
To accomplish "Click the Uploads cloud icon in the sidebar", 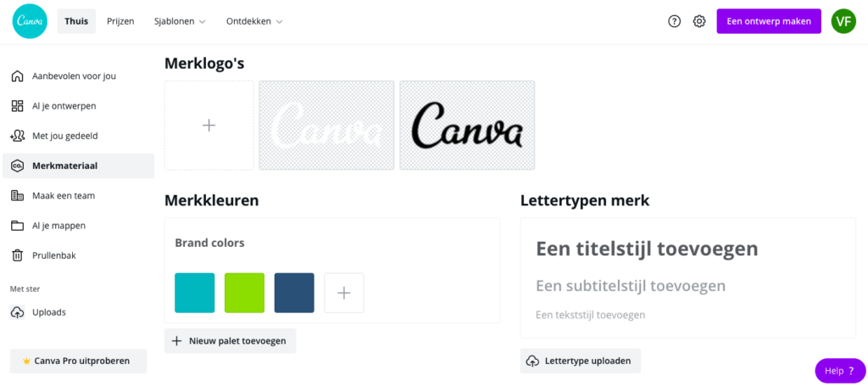I will coord(18,312).
